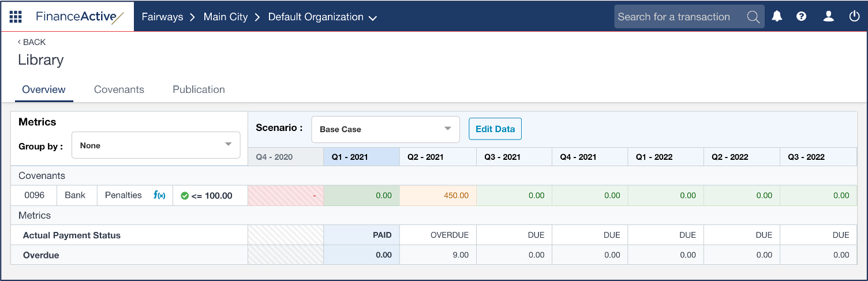Open the user profile icon

(828, 17)
